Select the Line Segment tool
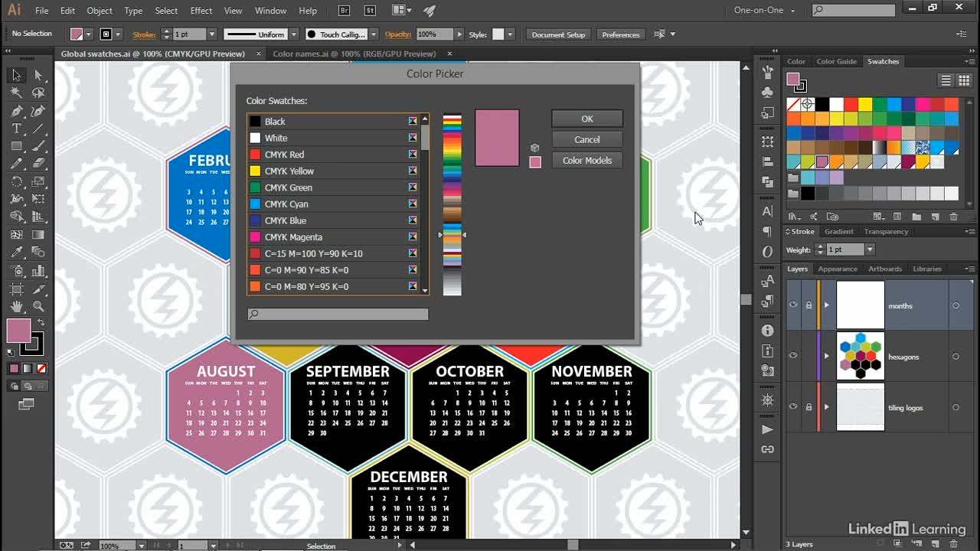 (x=38, y=129)
